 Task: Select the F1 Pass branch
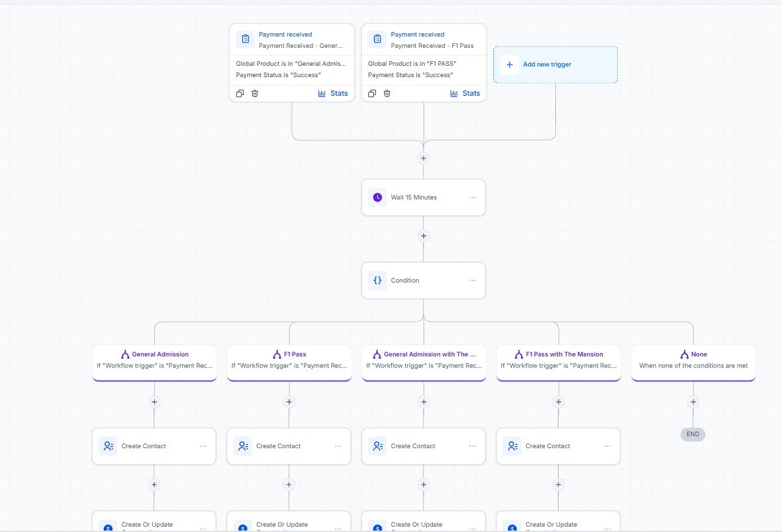[x=289, y=362]
